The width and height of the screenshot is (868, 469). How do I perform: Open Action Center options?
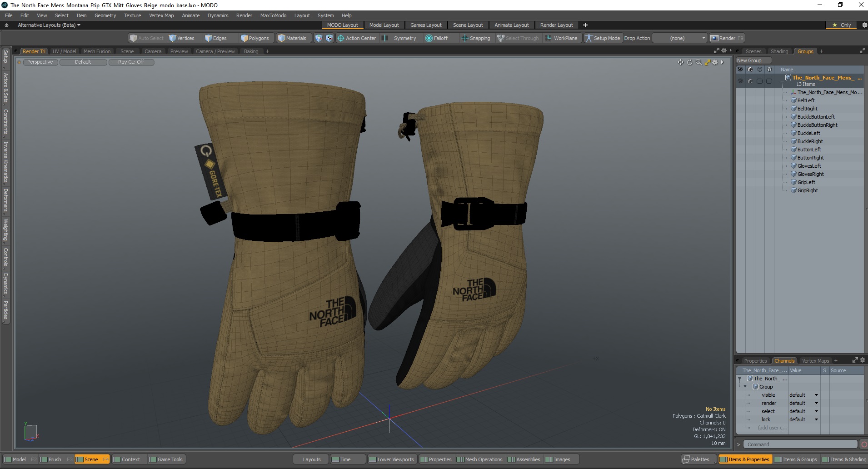point(357,38)
